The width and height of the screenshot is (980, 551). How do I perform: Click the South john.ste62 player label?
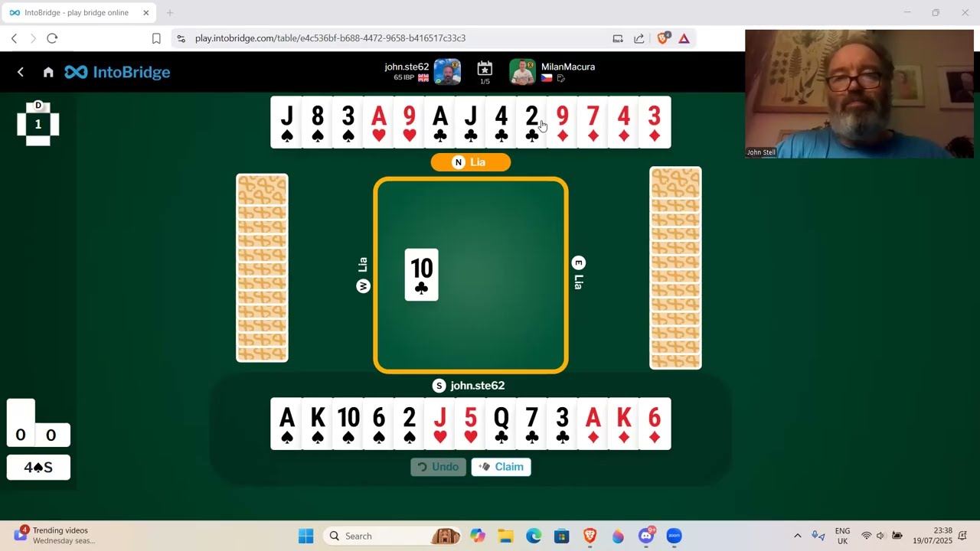[x=469, y=386]
